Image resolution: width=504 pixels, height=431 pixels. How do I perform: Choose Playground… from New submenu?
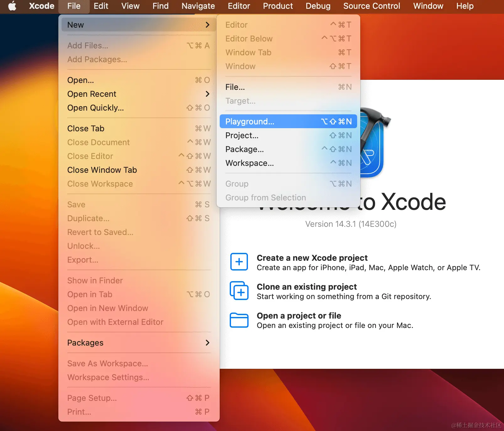coord(288,122)
